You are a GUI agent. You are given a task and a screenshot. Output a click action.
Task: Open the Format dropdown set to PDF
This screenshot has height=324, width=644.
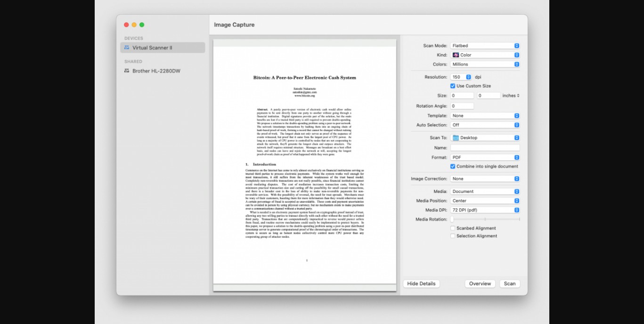pos(485,158)
